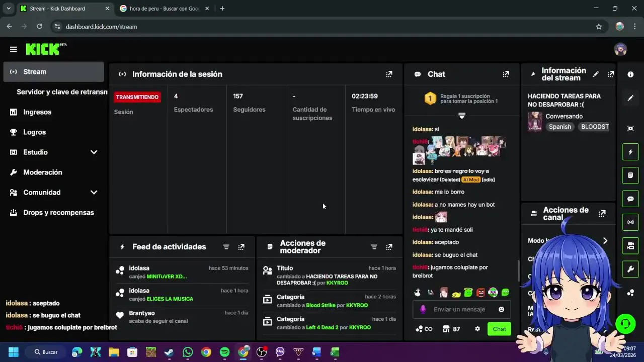Pop out Información del stream panel
The width and height of the screenshot is (644, 362).
point(610,74)
